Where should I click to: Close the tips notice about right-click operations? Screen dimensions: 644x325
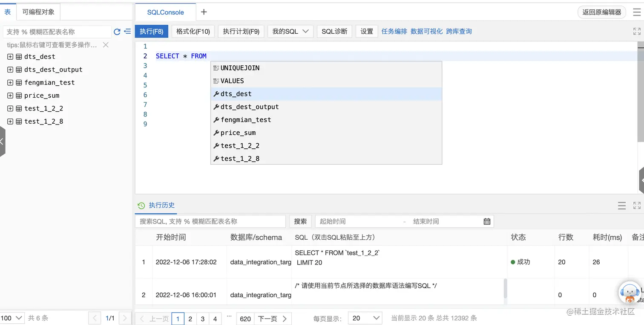click(x=106, y=45)
